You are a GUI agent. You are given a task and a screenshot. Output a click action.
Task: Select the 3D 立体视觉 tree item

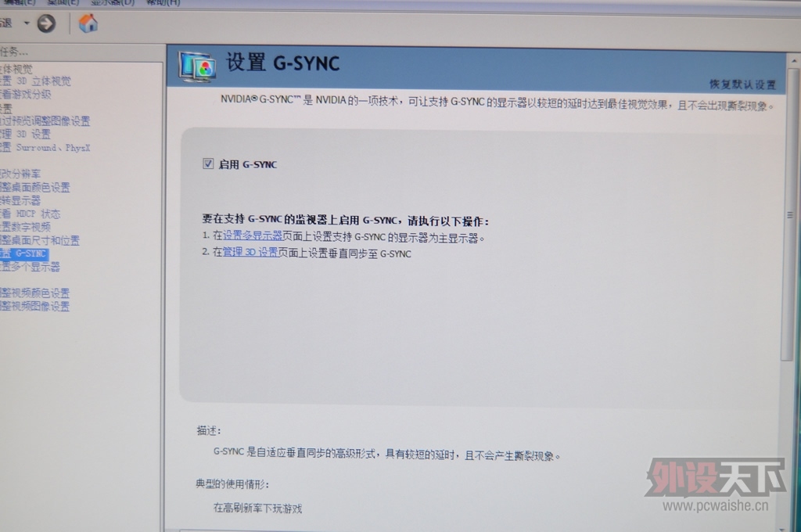36,81
